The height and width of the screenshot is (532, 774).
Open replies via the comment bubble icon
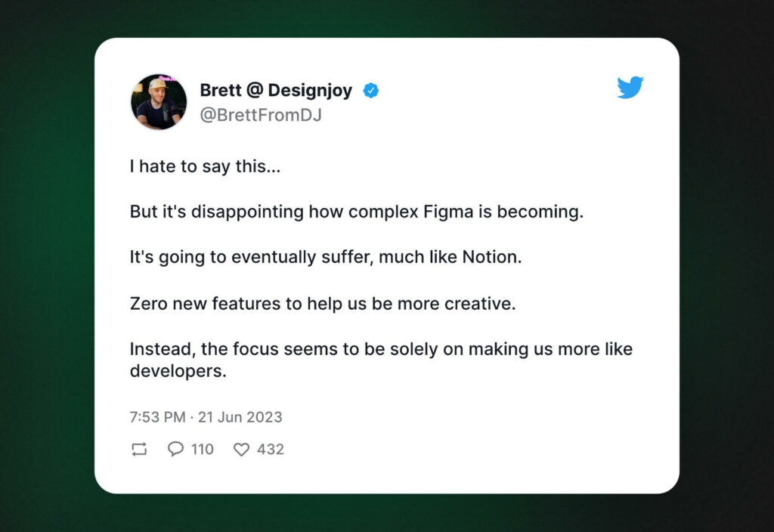pos(175,449)
